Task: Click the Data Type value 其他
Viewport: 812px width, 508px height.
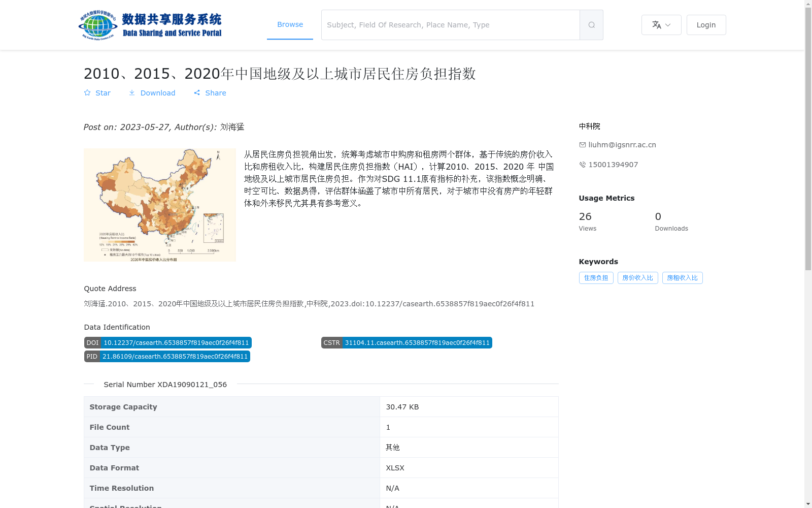Action: [x=393, y=448]
